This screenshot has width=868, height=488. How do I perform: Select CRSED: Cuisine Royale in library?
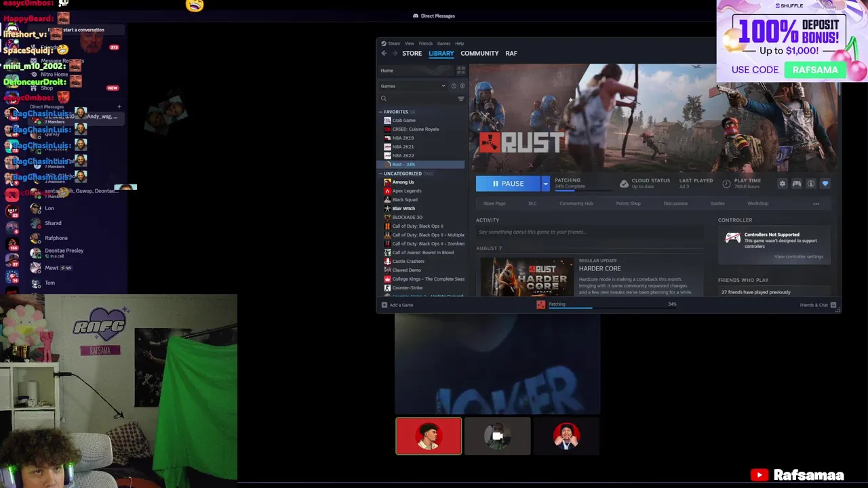415,129
